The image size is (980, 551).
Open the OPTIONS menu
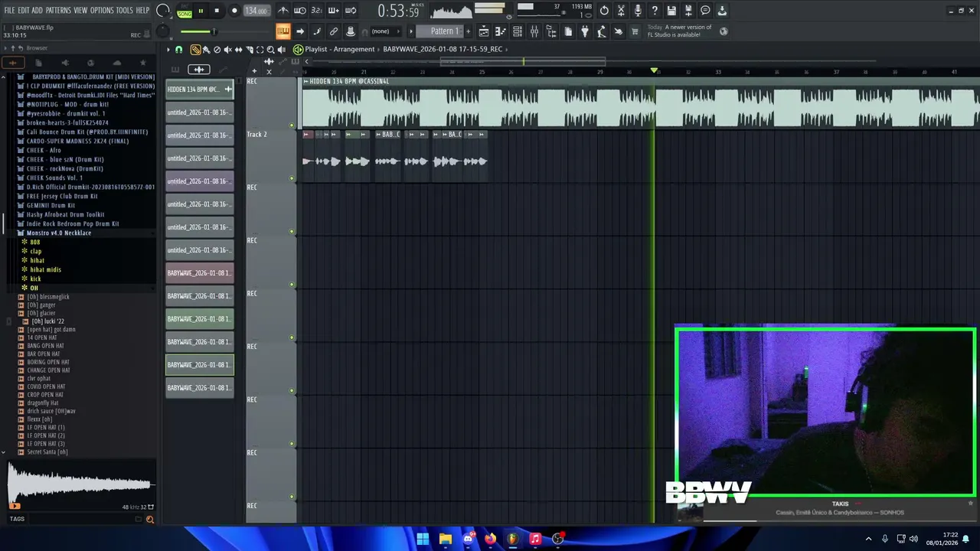[x=102, y=10]
